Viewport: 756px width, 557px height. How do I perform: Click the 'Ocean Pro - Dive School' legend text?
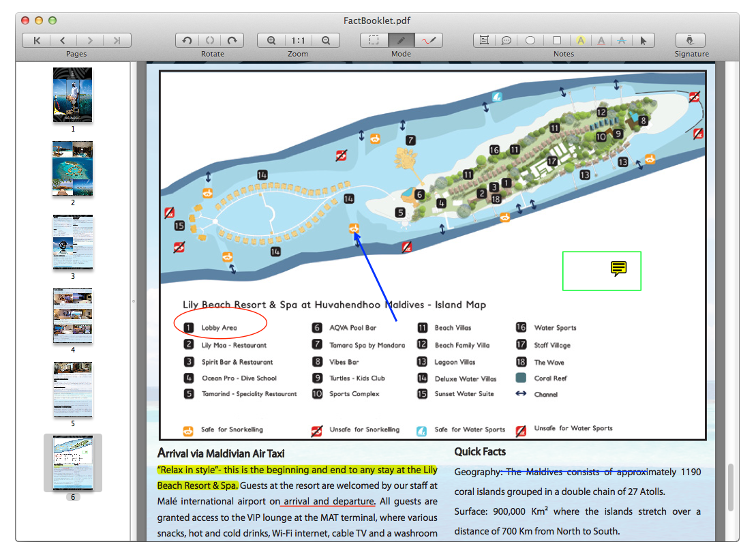[239, 378]
